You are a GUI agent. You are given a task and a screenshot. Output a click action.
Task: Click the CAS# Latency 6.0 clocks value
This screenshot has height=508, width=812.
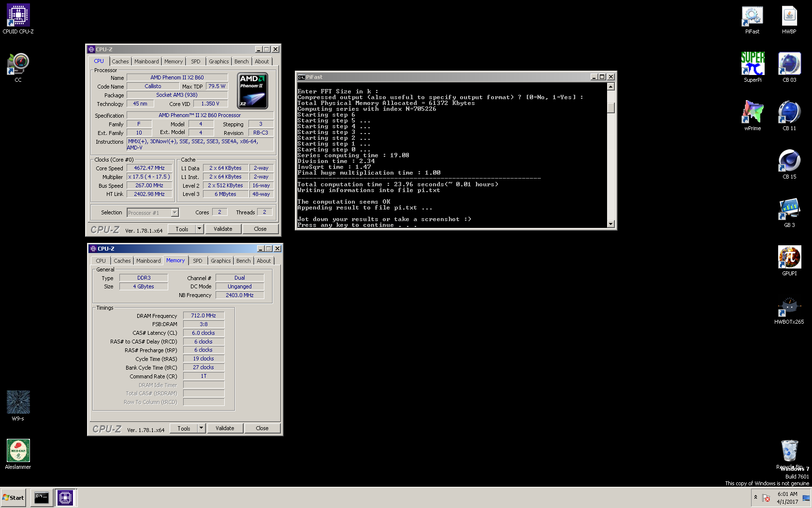tap(203, 333)
